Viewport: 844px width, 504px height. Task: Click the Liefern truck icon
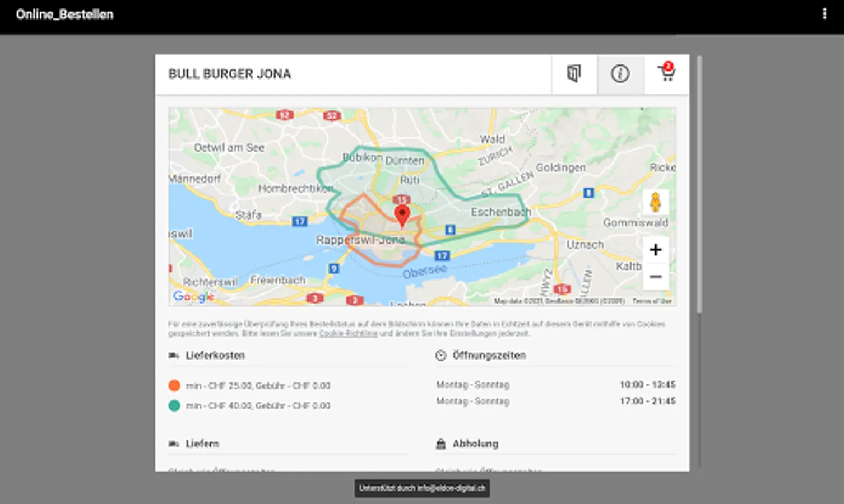coord(174,444)
